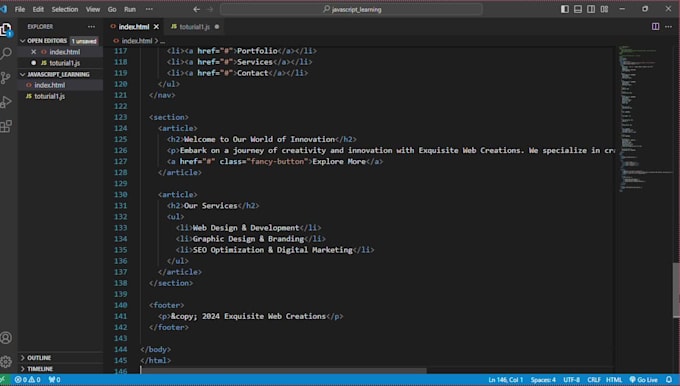Open Customize Layout icon
The height and width of the screenshot is (386, 680).
click(604, 9)
